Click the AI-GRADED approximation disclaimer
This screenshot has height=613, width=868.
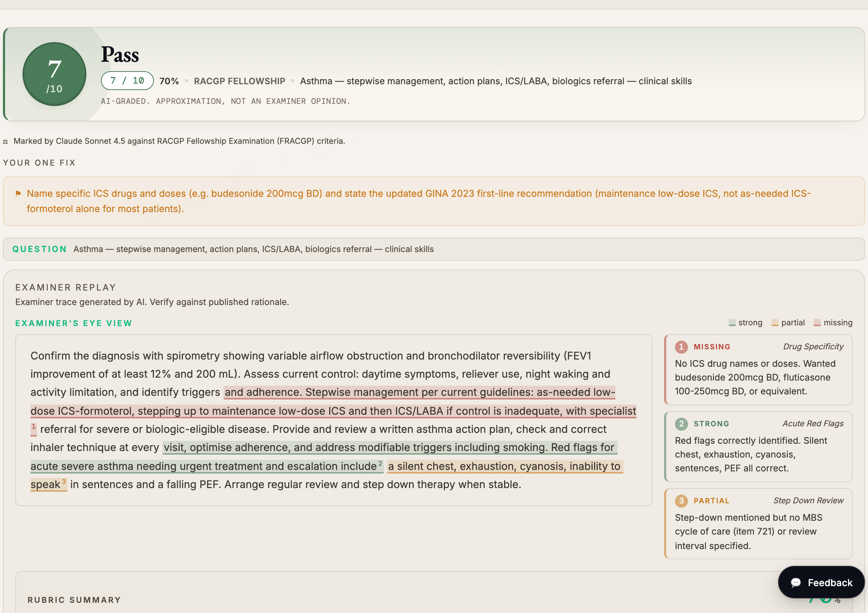(x=226, y=101)
